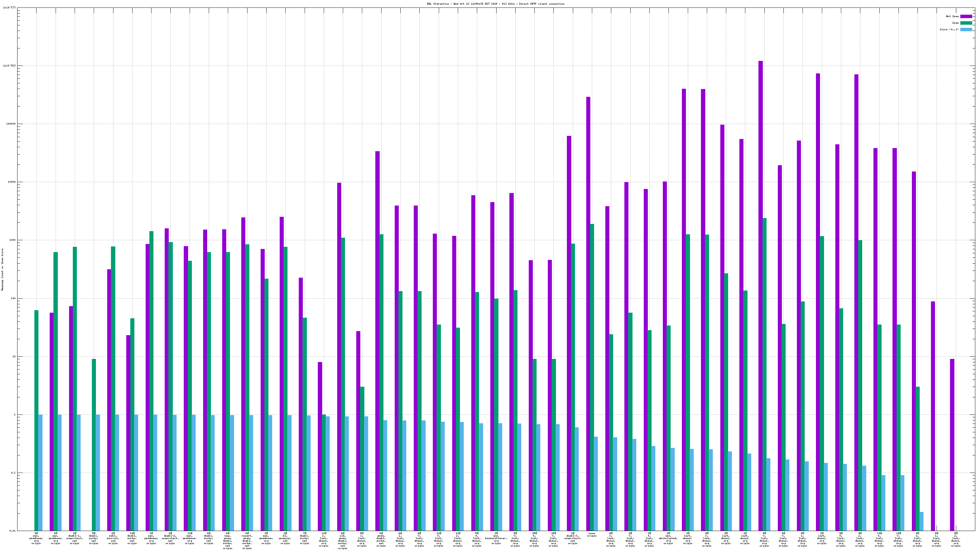Click the Message Count or Spam Score axis label
This screenshot has height=551, width=980.
click(2, 269)
